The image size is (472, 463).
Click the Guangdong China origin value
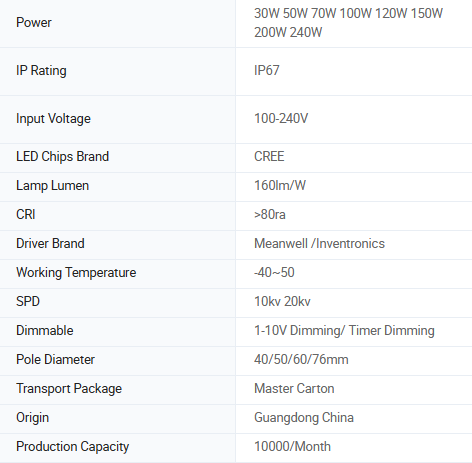(x=304, y=418)
